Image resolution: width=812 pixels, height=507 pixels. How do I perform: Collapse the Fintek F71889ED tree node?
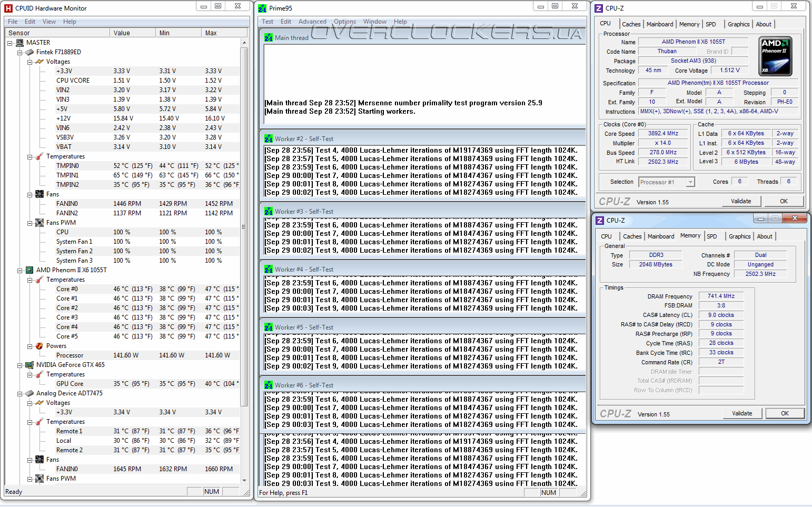[20, 52]
